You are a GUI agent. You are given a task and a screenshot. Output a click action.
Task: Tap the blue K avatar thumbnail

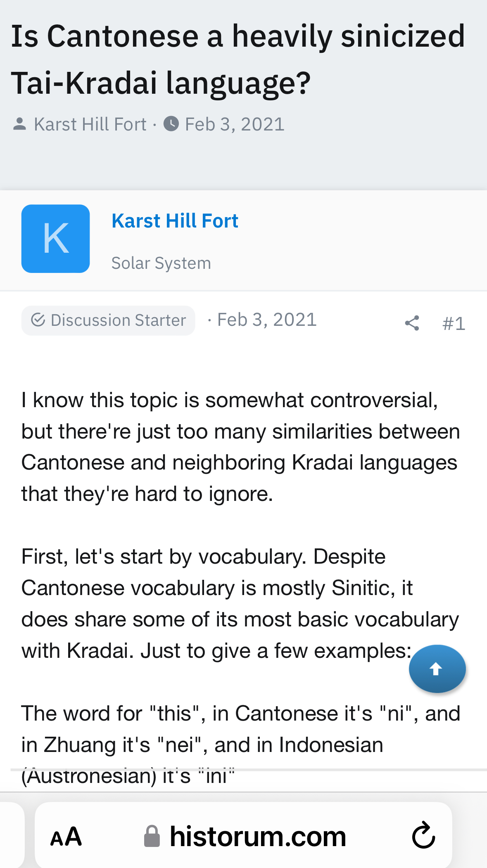(55, 238)
